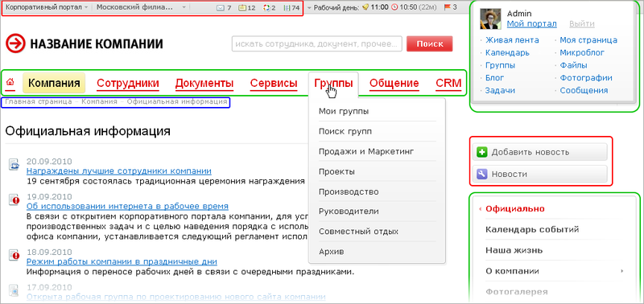The width and height of the screenshot is (644, 304).
Task: Open the Сотрудники menu
Action: [x=128, y=84]
